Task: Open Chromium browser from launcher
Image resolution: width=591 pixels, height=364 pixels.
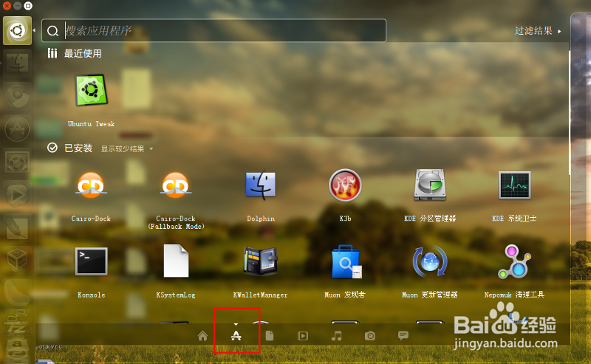Action: tap(17, 96)
